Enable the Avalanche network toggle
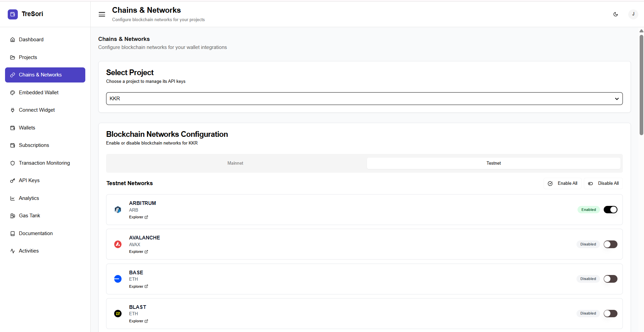 pyautogui.click(x=610, y=244)
